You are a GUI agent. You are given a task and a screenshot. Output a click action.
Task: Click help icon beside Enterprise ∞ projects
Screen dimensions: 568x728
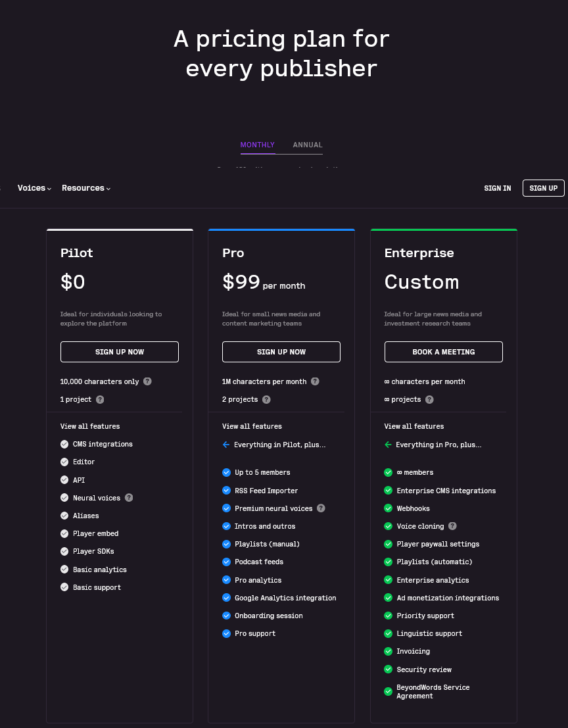point(429,399)
